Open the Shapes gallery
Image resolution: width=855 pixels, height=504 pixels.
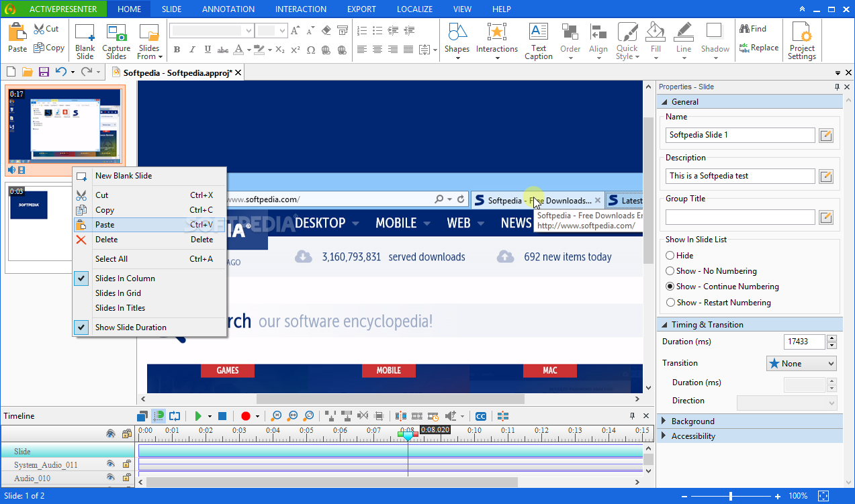(457, 42)
